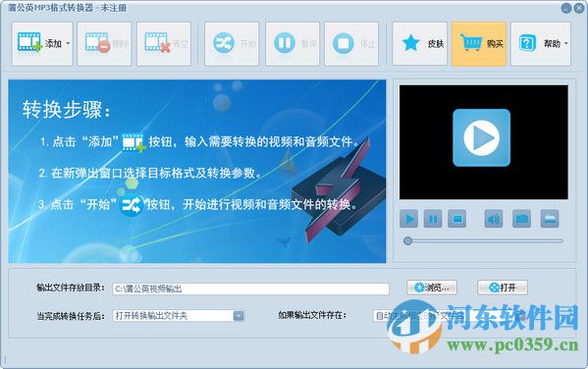The image size is (588, 369).
Task: Toggle the volume speaker icon
Action: [494, 219]
